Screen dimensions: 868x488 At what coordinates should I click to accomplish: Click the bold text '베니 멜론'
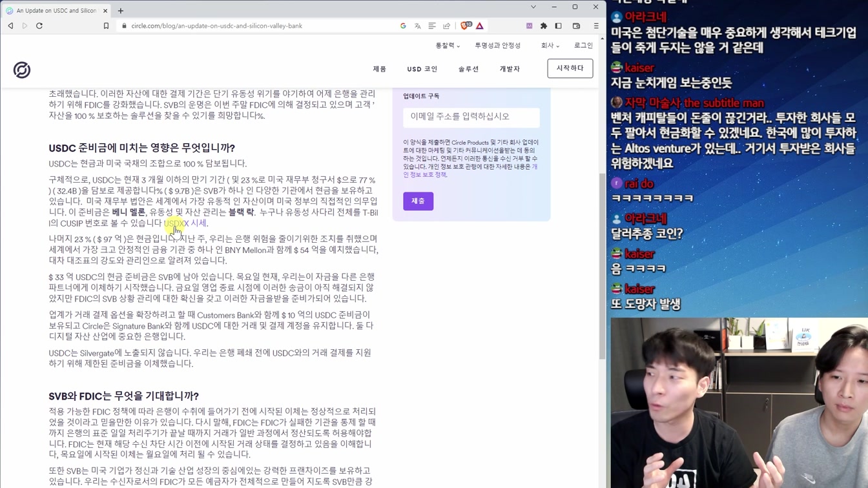[x=129, y=212]
